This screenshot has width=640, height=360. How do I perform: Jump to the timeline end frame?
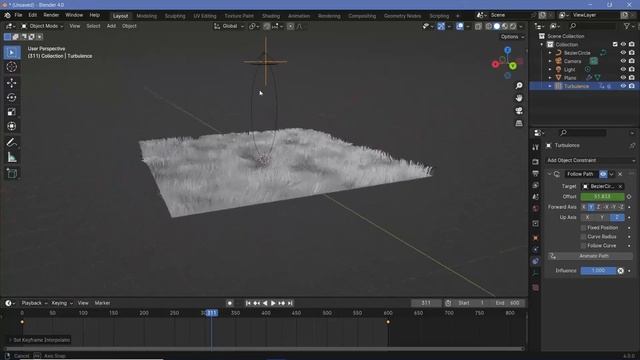click(290, 303)
